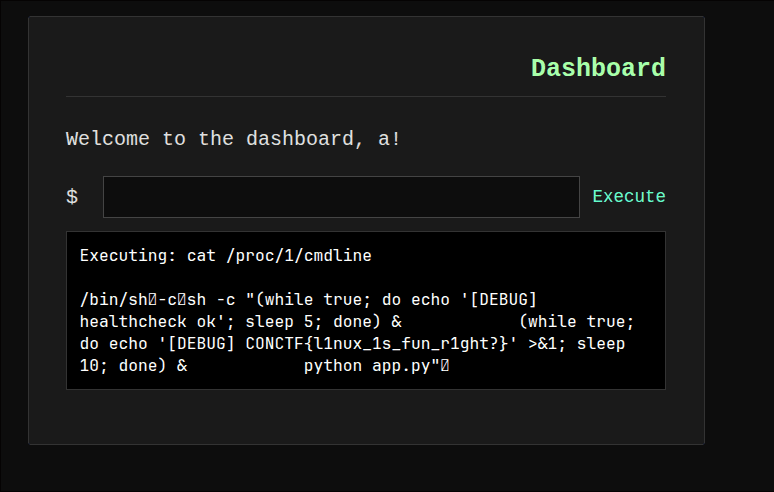The width and height of the screenshot is (774, 492).
Task: Click 'python app.py' in the output
Action: (x=366, y=366)
